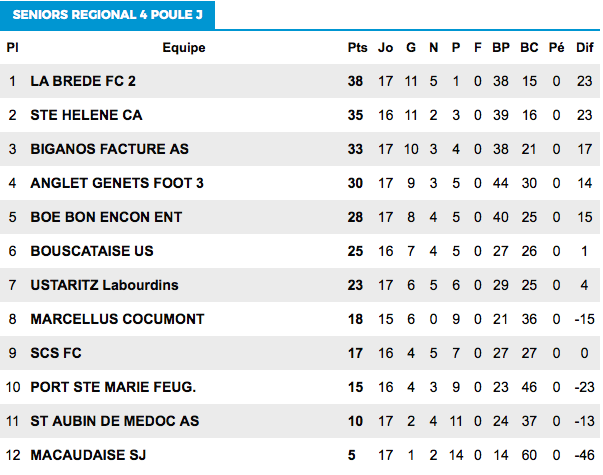This screenshot has width=603, height=475.
Task: Open ST AUBIN DE MEDOC AS row
Action: click(x=300, y=421)
